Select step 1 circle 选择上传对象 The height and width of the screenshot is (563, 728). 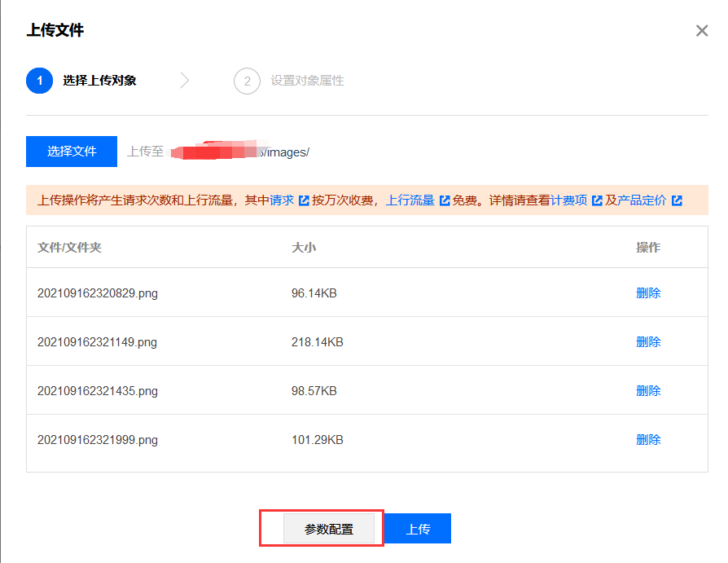(39, 81)
